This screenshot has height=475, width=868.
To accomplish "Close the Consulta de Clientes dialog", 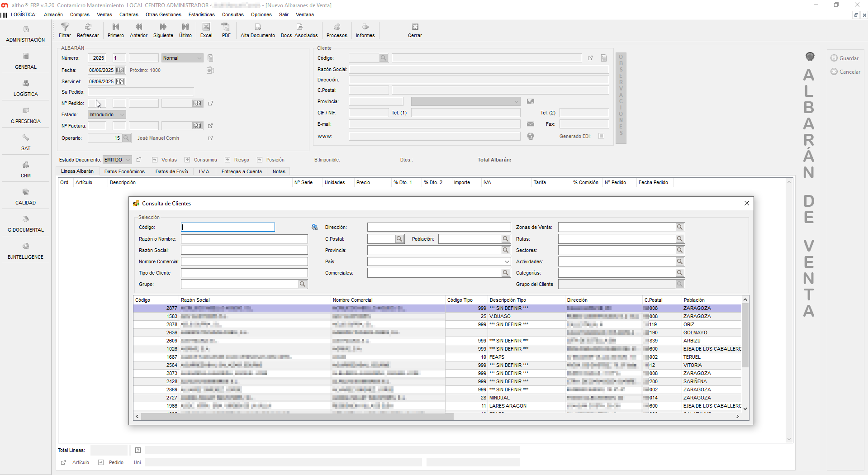I will click(x=746, y=204).
